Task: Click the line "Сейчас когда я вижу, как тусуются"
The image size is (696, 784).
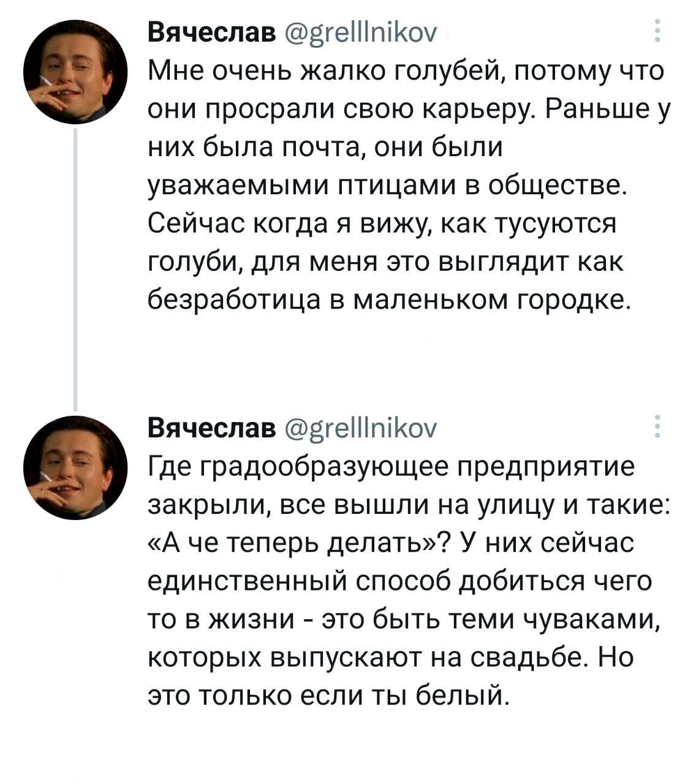Action: point(382,224)
